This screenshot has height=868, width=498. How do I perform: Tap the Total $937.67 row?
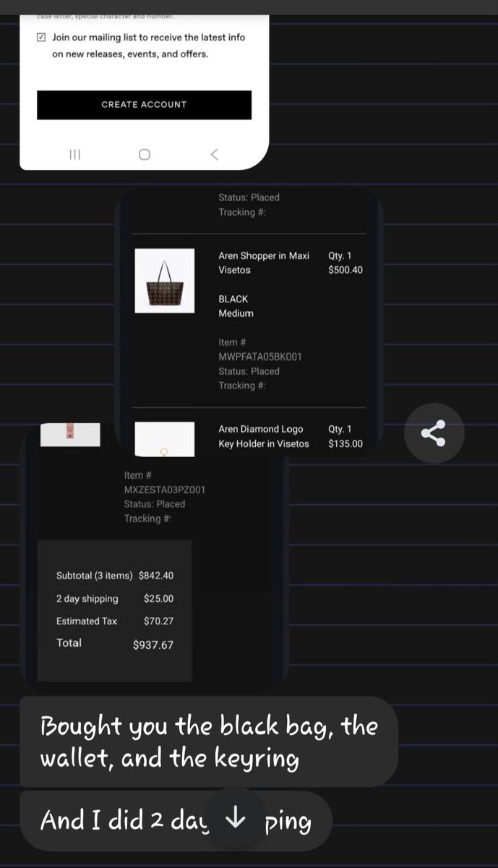(x=115, y=644)
